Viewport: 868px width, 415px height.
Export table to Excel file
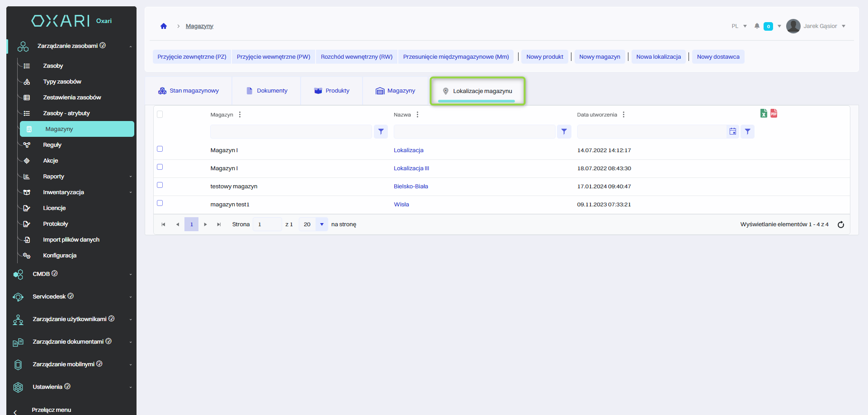[764, 113]
